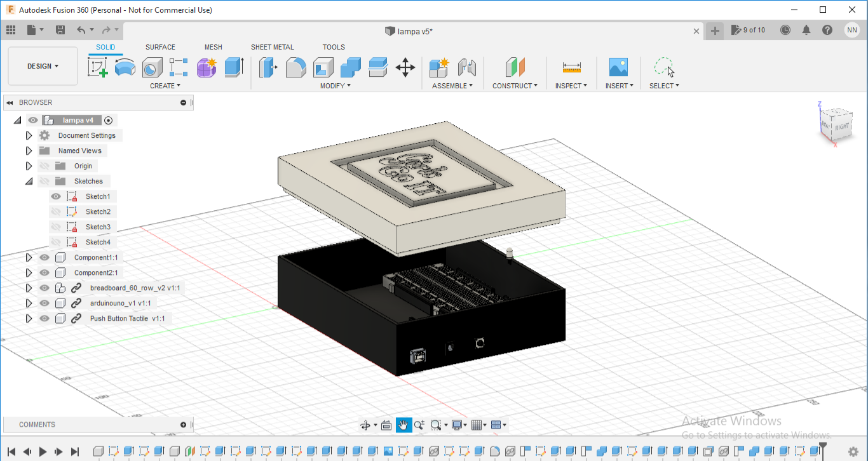Show Sketch2 with its eye icon
Viewport: 868px width, 461px height.
(56, 211)
